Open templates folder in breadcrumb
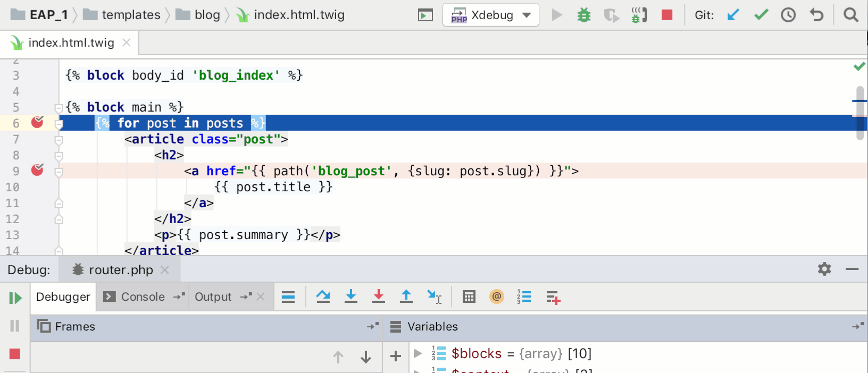Viewport: 868px width, 373px height. 122,15
